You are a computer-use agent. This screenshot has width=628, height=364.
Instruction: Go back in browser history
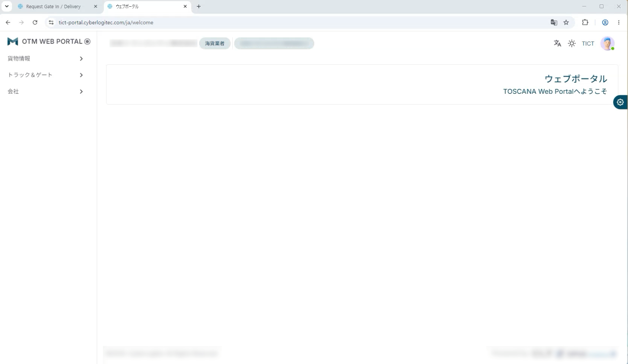[8, 22]
